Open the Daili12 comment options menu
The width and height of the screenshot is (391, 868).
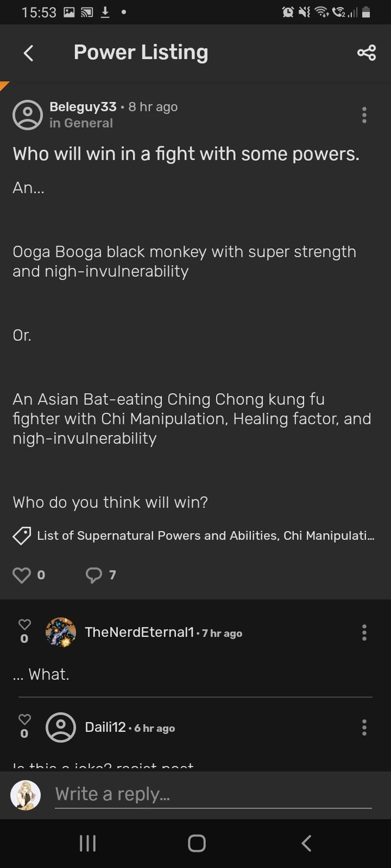click(x=364, y=727)
